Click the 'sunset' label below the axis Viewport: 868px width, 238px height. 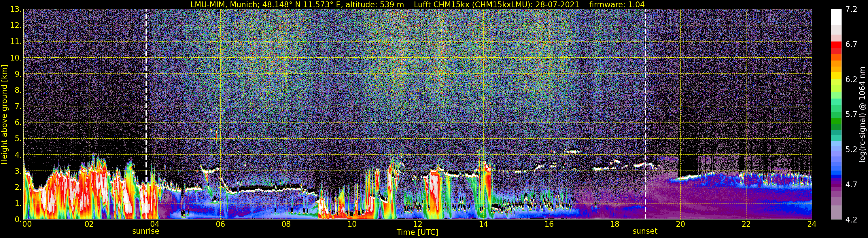pyautogui.click(x=645, y=231)
